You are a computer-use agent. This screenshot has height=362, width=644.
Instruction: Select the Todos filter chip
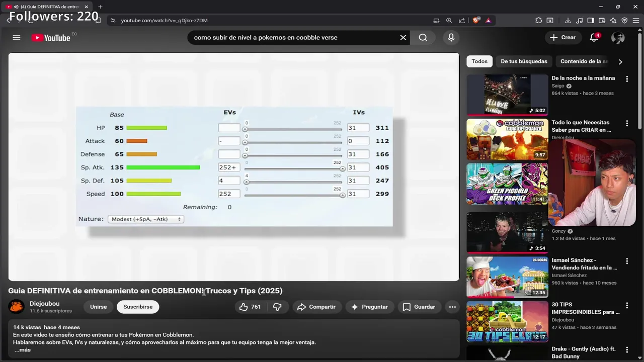tap(479, 61)
